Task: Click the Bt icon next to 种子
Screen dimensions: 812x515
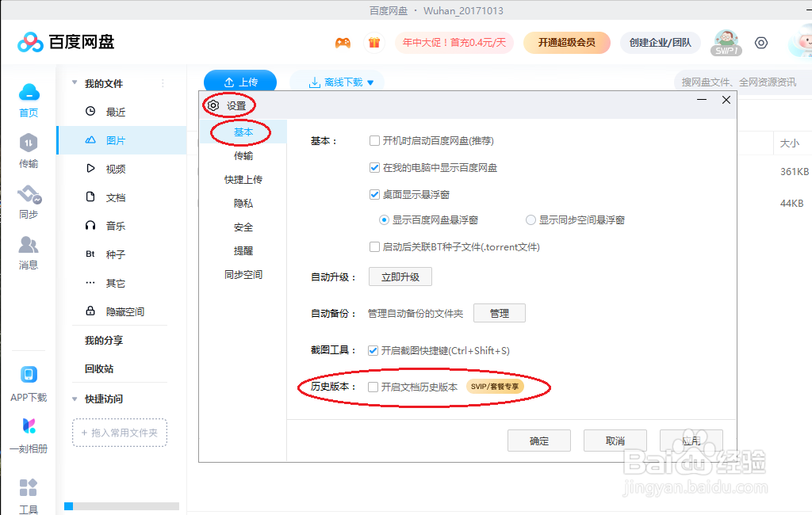Action: pyautogui.click(x=90, y=254)
